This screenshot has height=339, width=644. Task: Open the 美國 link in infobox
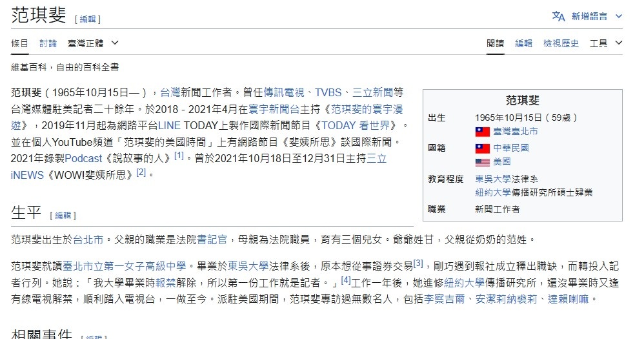(x=502, y=162)
